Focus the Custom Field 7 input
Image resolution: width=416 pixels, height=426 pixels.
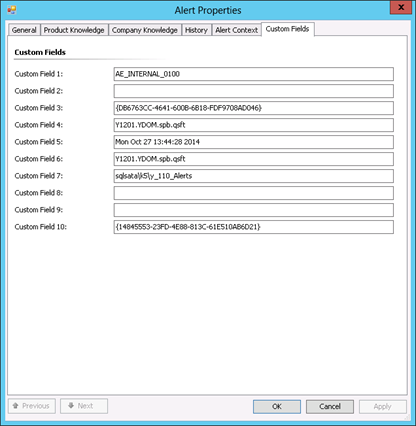coord(254,176)
